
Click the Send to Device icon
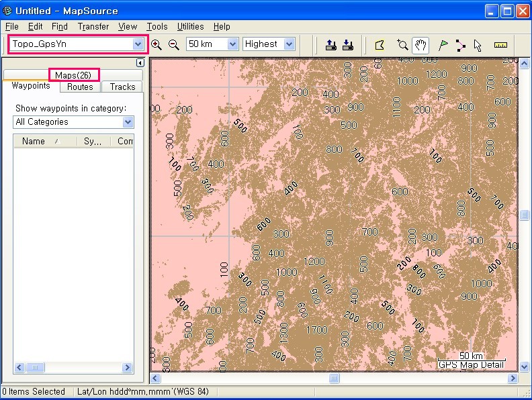pyautogui.click(x=330, y=45)
